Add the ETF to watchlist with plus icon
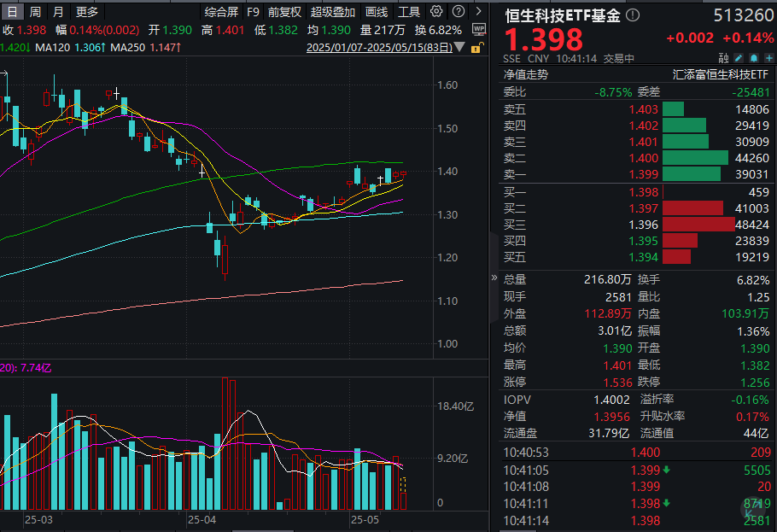Image resolution: width=777 pixels, height=532 pixels. click(x=771, y=57)
